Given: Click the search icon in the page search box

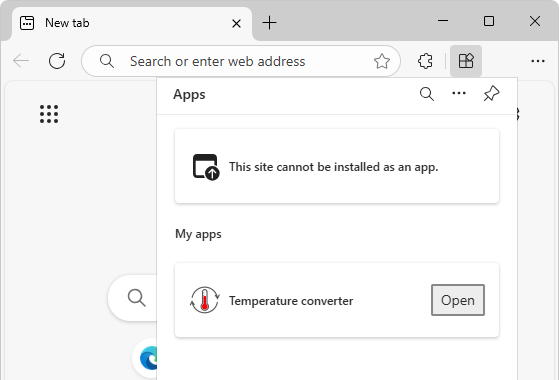Looking at the screenshot, I should [137, 298].
